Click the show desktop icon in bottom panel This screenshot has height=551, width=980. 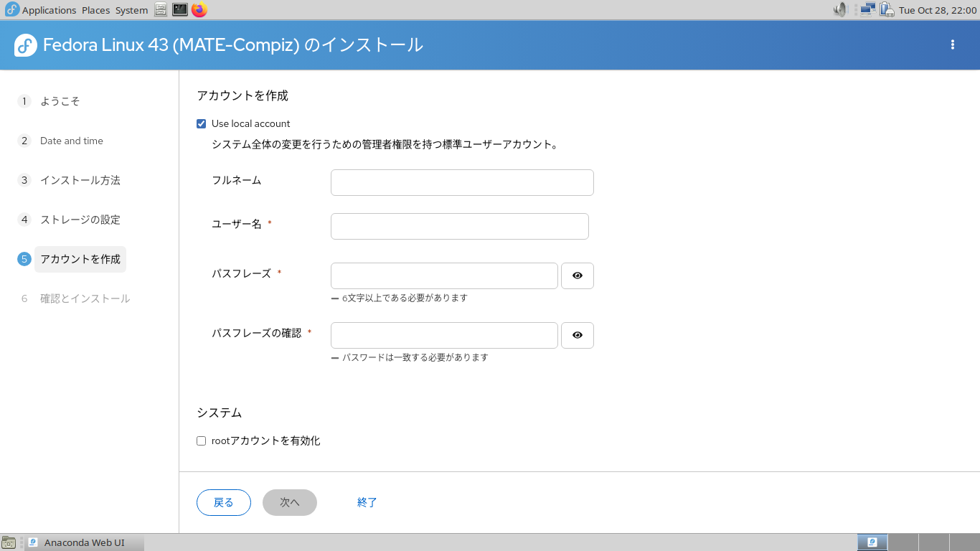pos(9,543)
